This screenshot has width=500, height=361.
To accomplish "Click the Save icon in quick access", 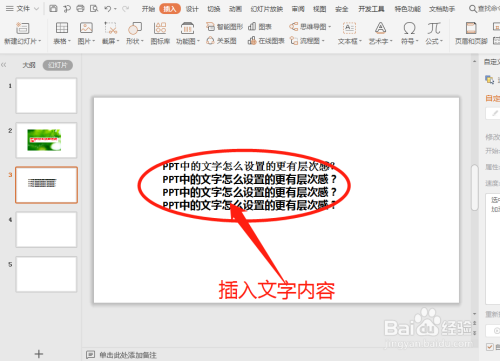I will pos(53,8).
